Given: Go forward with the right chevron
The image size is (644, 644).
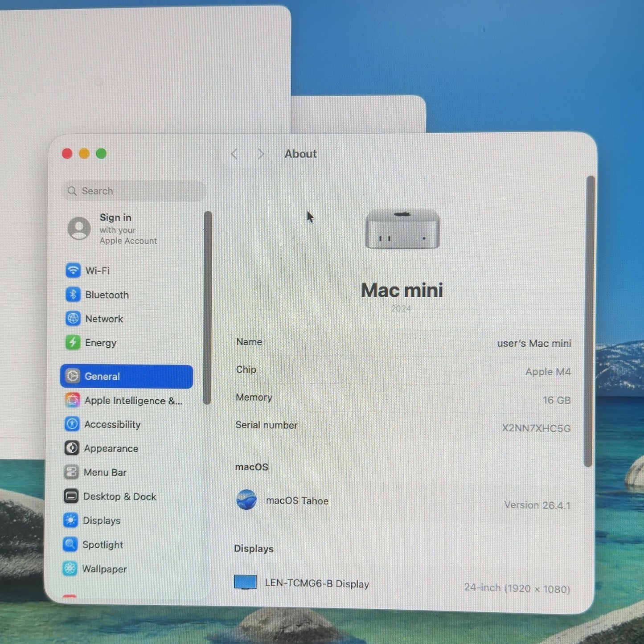Looking at the screenshot, I should click(x=261, y=154).
